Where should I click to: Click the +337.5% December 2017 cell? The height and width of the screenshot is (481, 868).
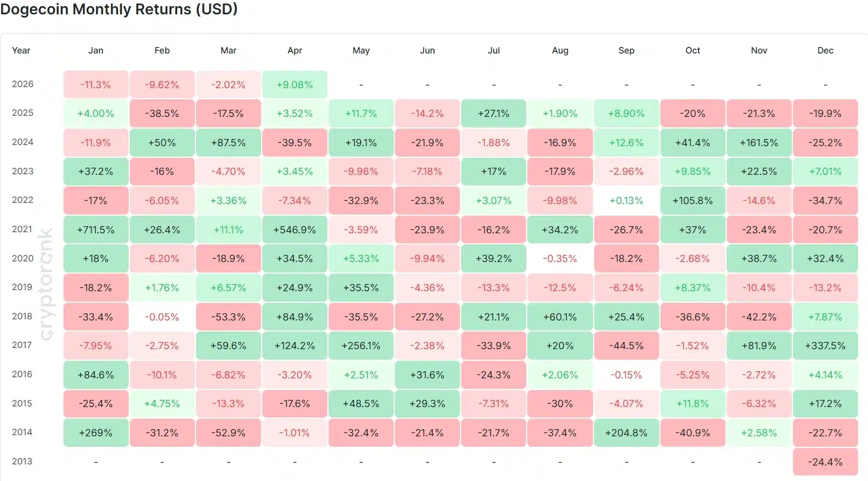click(x=825, y=346)
